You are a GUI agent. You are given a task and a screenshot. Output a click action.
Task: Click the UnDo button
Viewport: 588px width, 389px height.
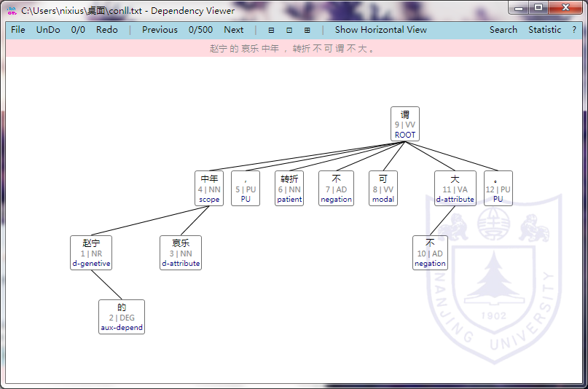[48, 30]
